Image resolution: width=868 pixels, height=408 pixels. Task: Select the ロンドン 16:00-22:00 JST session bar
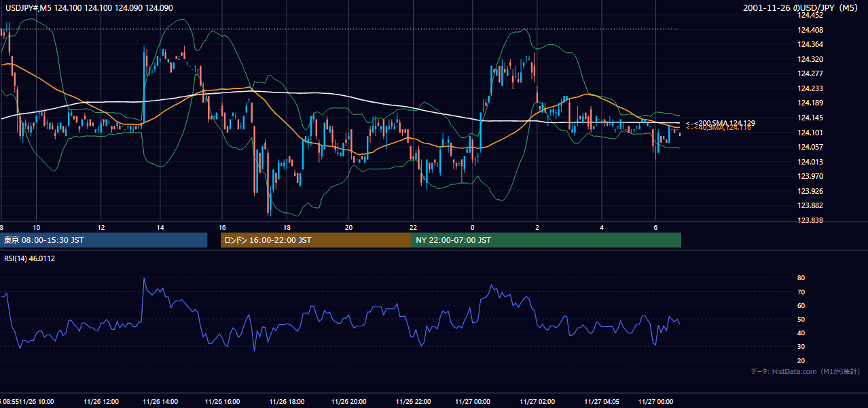pos(316,240)
